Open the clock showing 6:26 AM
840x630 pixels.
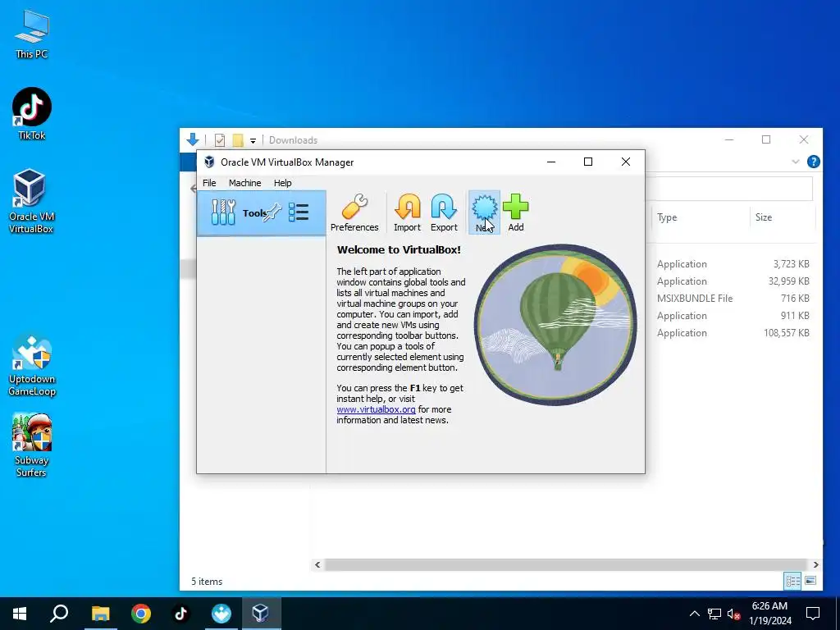769,614
